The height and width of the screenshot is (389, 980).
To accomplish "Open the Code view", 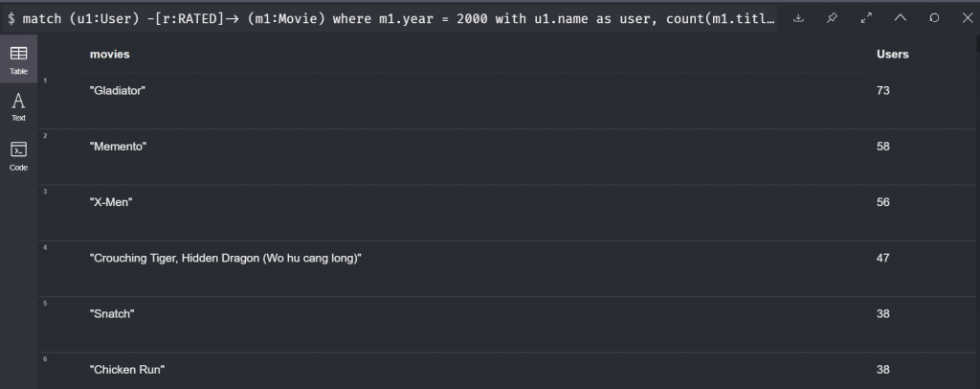I will [x=18, y=155].
